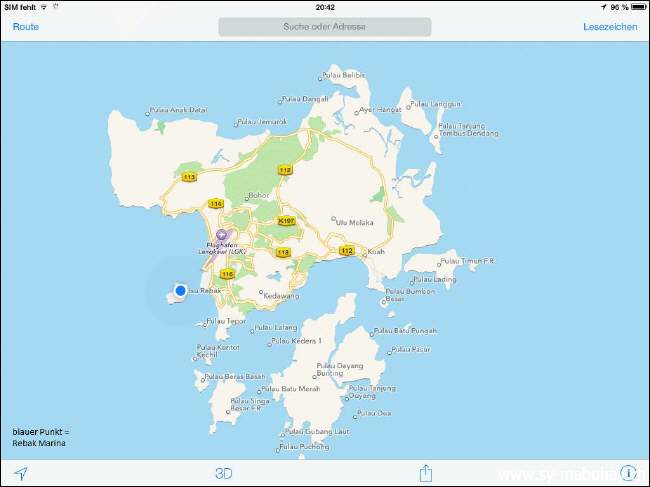Tap the current location arrow icon

(21, 473)
